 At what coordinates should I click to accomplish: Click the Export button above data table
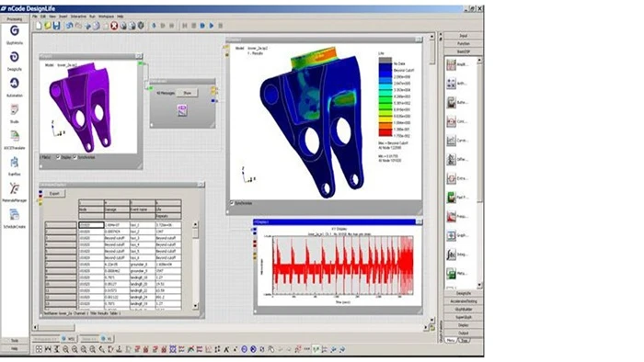click(x=54, y=194)
